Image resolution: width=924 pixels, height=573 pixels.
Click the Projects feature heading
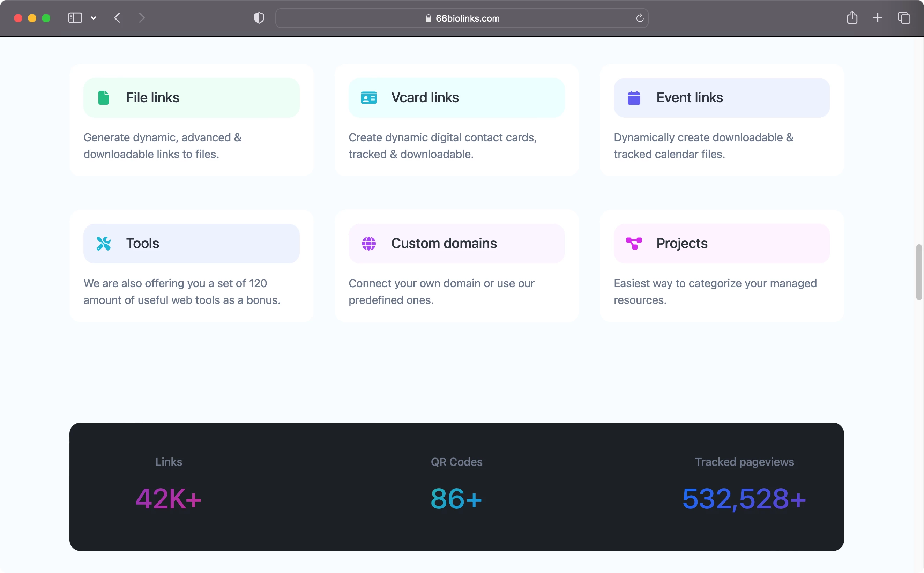coord(681,244)
